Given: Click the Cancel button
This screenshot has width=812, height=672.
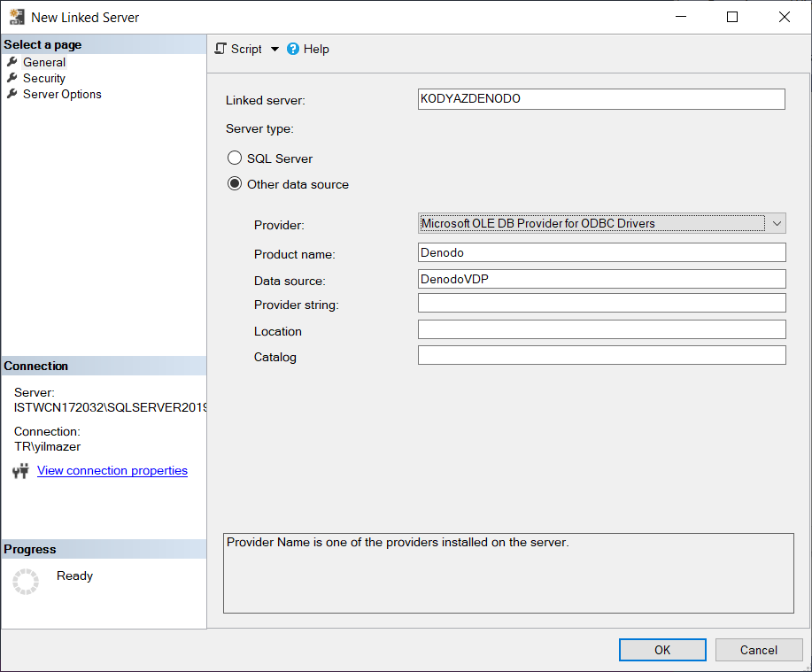Looking at the screenshot, I should point(759,650).
